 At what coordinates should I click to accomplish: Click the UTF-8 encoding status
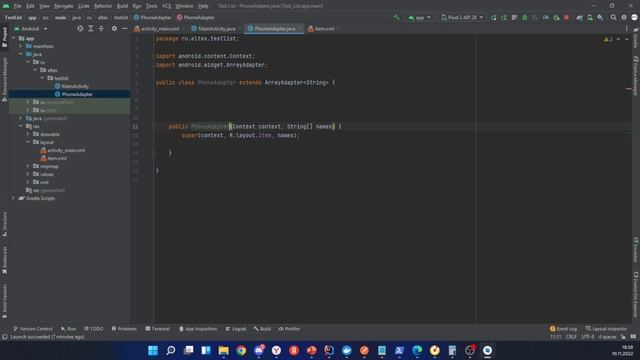(588, 337)
